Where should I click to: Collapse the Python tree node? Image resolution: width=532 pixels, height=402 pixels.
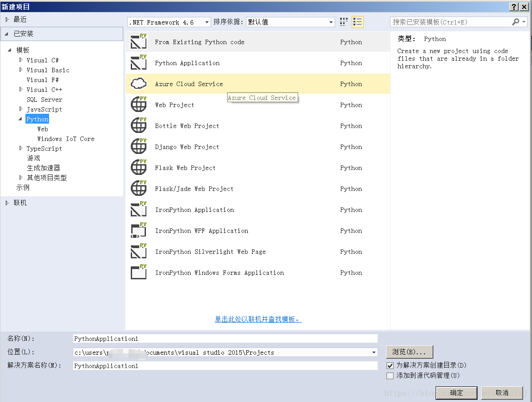click(x=21, y=119)
